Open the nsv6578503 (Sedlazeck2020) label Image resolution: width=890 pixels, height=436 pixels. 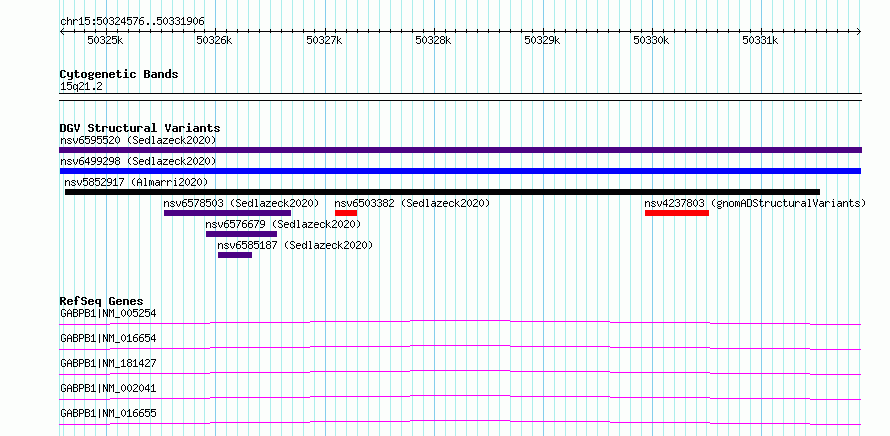click(241, 203)
